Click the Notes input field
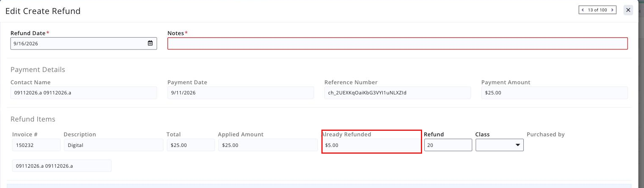 pos(398,43)
